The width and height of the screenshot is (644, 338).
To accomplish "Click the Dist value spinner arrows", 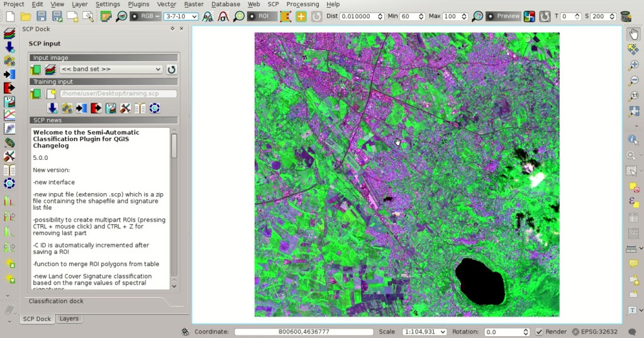I will coord(380,16).
